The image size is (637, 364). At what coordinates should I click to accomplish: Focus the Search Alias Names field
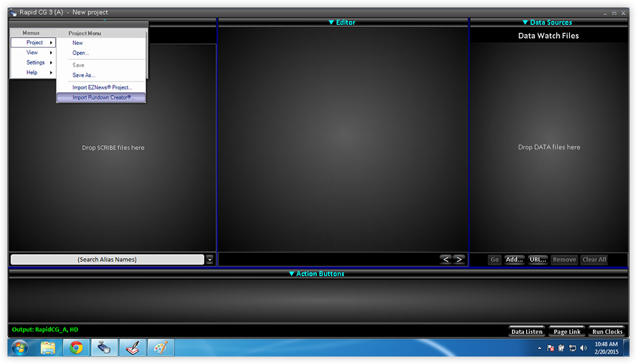tap(107, 259)
